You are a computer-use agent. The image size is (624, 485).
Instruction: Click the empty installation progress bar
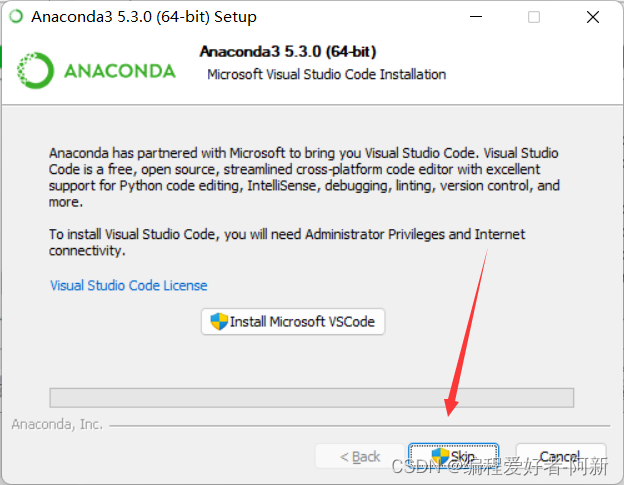[311, 397]
